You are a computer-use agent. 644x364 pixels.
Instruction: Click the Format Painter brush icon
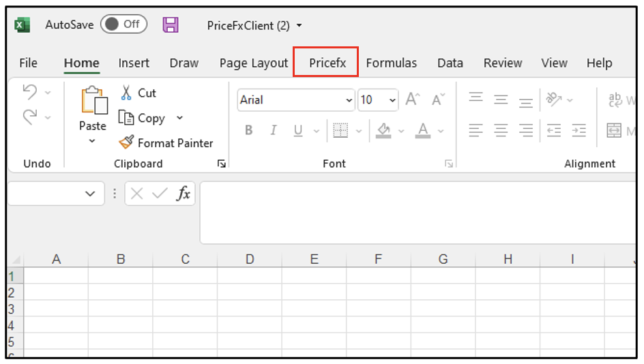tap(126, 143)
